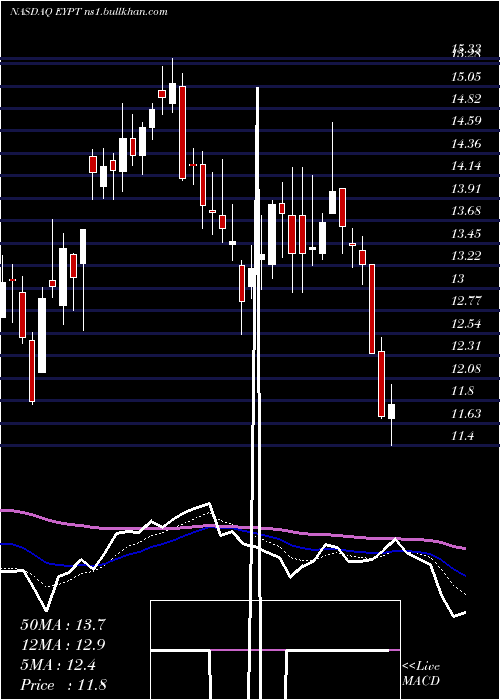Image resolution: width=500 pixels, height=700 pixels.
Task: Select the 13.68 price level label
Action: coord(466,211)
